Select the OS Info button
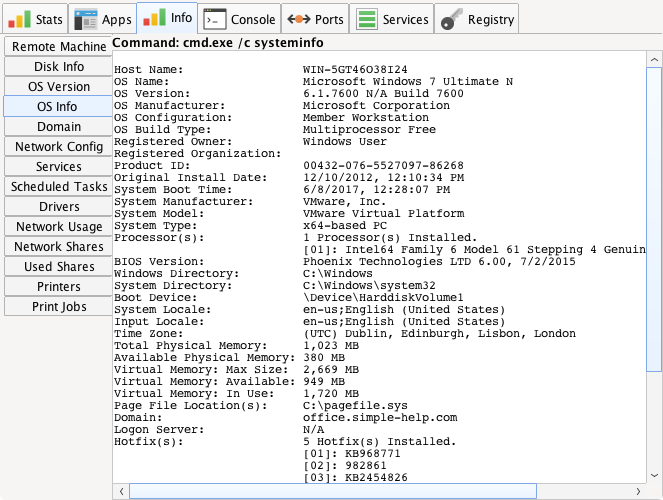The height and width of the screenshot is (500, 663). [x=58, y=106]
